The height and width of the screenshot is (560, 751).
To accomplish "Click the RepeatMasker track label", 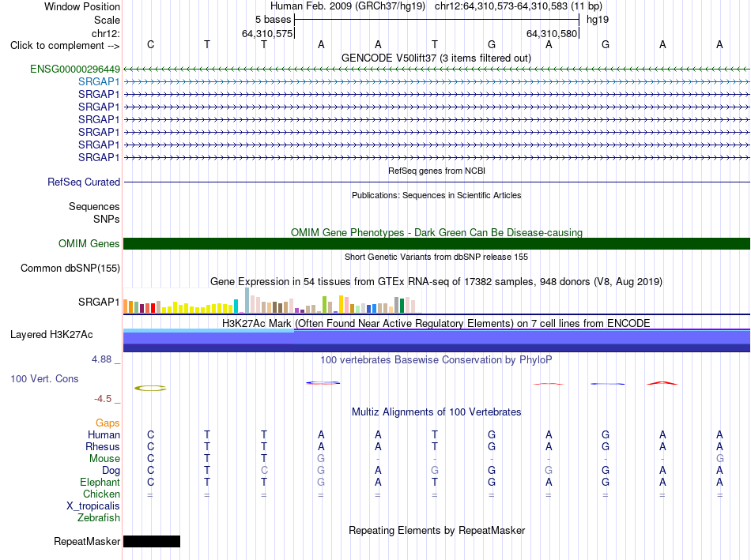I will pos(87,541).
